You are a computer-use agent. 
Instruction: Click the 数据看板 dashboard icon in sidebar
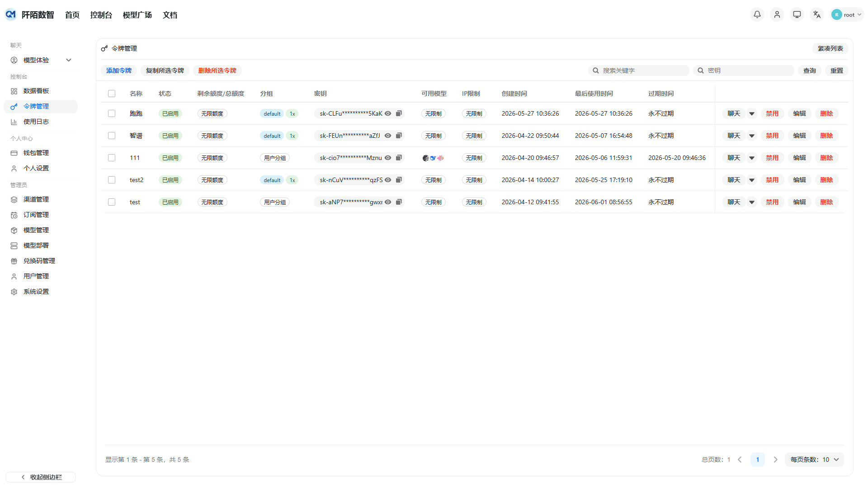pos(14,91)
